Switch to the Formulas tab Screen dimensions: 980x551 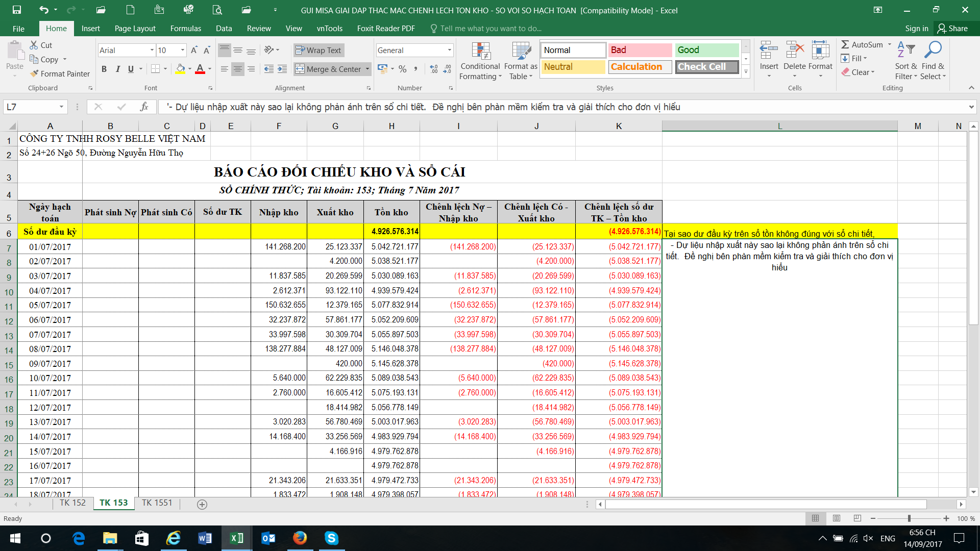[x=186, y=29]
